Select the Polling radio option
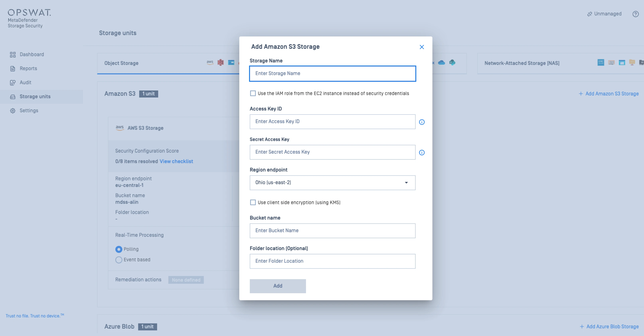Viewport: 644px width, 336px height. (x=119, y=249)
